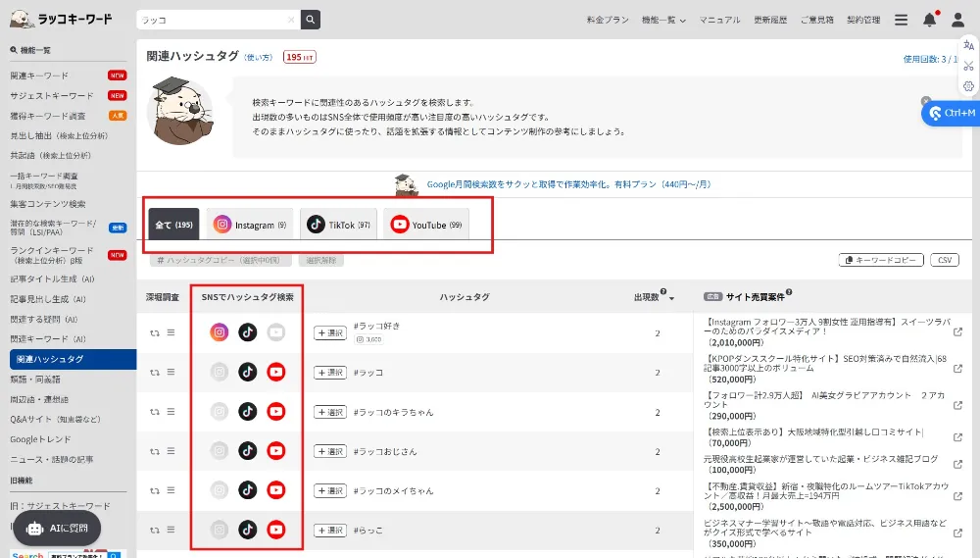
Task: Select the #ラッコ好き hashtag
Action: 330,332
